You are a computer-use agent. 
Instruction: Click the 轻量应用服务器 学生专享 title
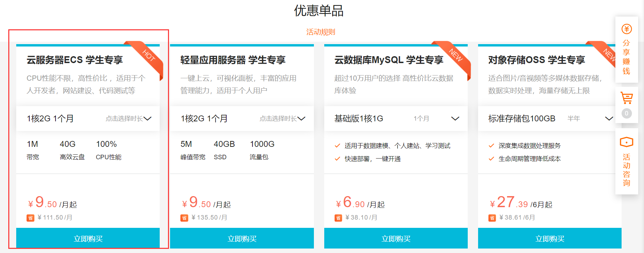[233, 60]
